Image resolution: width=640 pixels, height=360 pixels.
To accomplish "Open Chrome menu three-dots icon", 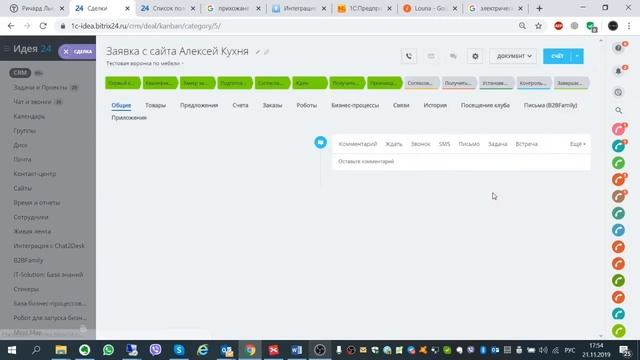I will tap(629, 26).
